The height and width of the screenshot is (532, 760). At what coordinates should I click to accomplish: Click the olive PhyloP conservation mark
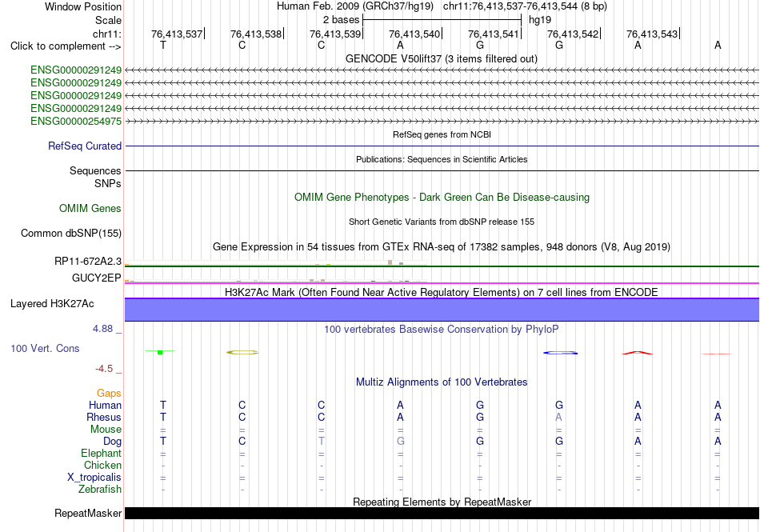tap(242, 352)
